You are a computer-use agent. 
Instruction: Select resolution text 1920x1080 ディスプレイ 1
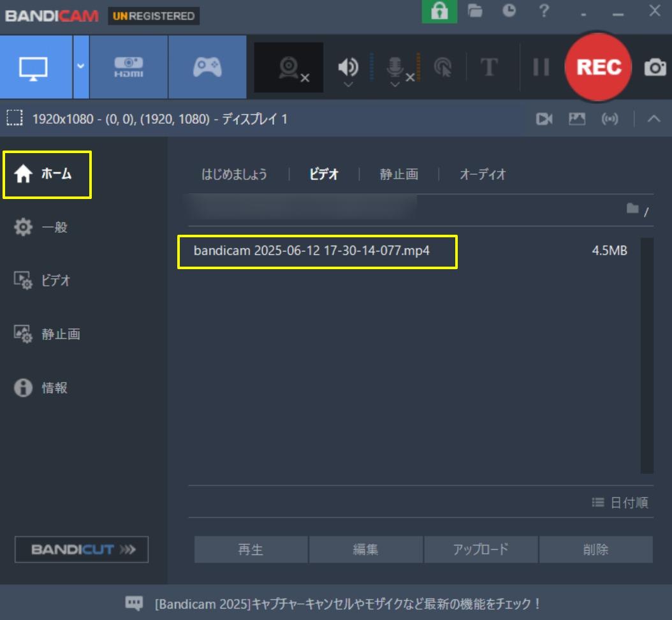click(x=159, y=119)
